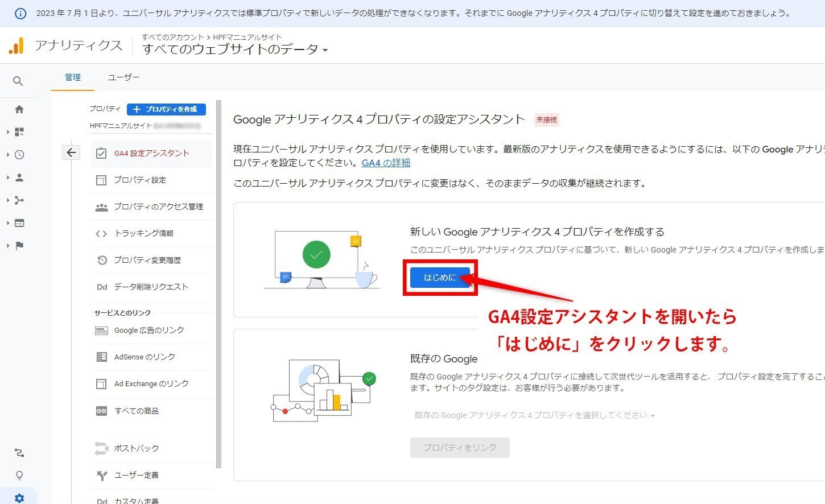Click the 未接続 status badge
The width and height of the screenshot is (825, 504).
pyautogui.click(x=547, y=120)
